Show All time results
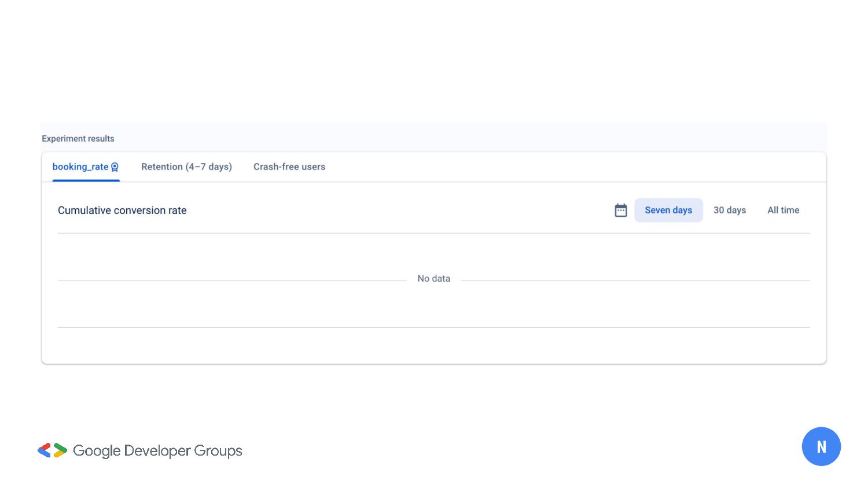Image resolution: width=868 pixels, height=488 pixels. pos(783,210)
